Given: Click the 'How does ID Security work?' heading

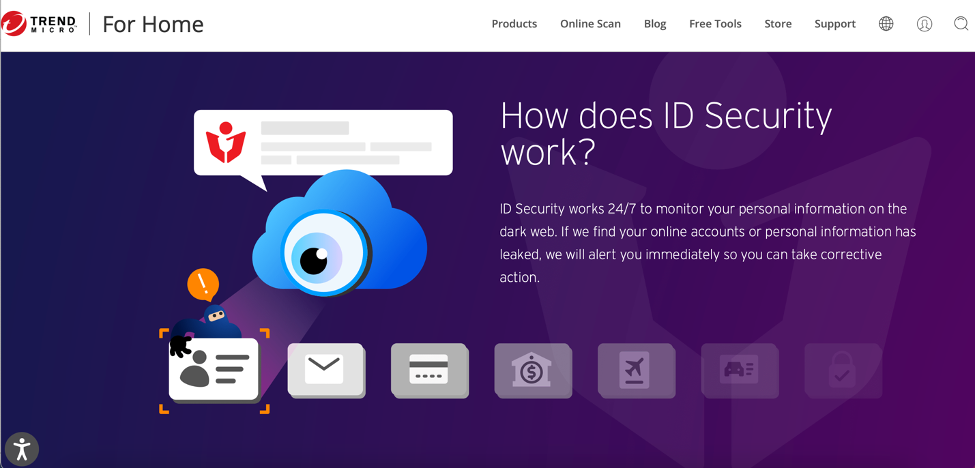Looking at the screenshot, I should (666, 133).
